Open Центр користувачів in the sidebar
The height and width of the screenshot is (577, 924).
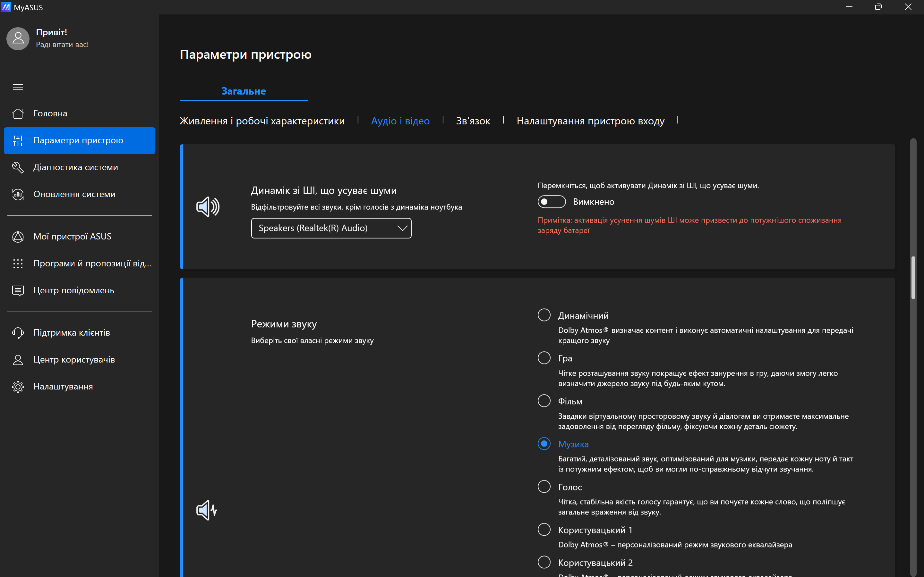(74, 359)
